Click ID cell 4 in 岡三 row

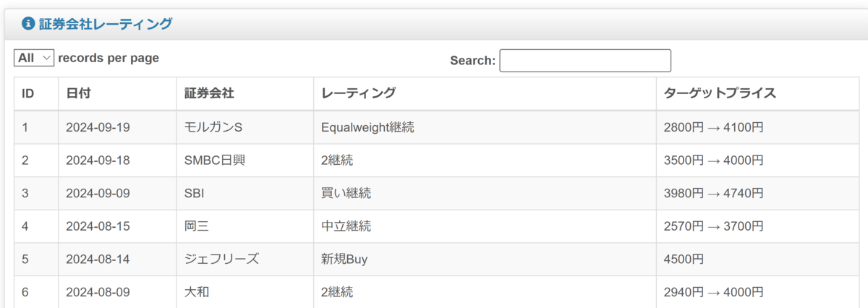click(x=36, y=226)
